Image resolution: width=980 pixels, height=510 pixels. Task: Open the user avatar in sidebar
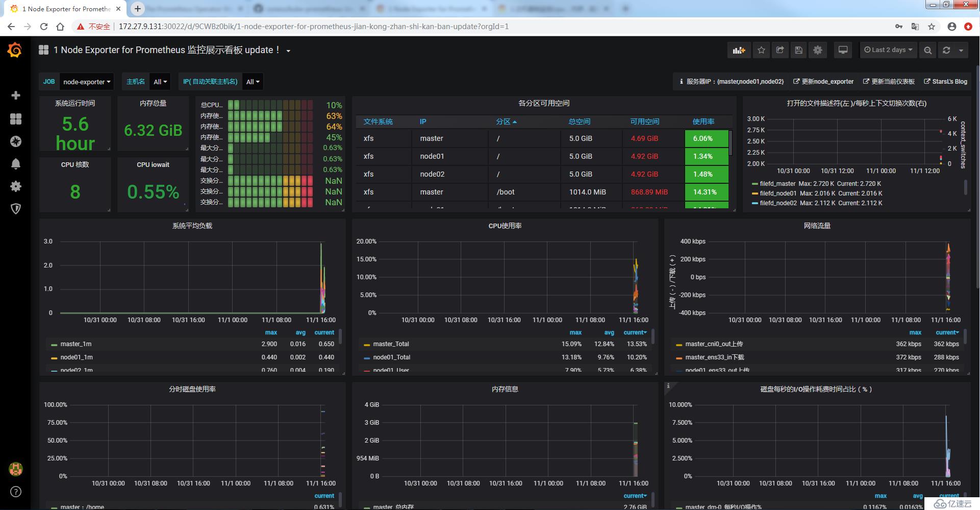click(x=16, y=469)
